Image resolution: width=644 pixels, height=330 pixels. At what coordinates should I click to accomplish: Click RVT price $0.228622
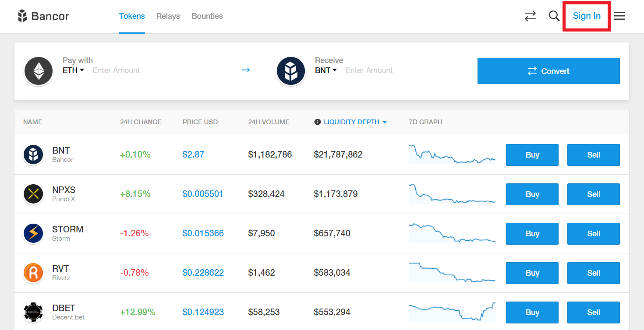[x=203, y=273]
